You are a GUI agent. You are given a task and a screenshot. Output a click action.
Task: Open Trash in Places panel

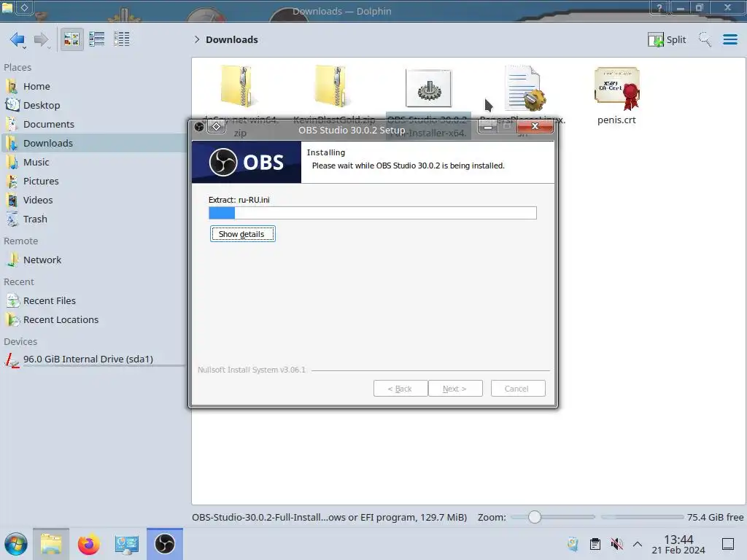93,219
